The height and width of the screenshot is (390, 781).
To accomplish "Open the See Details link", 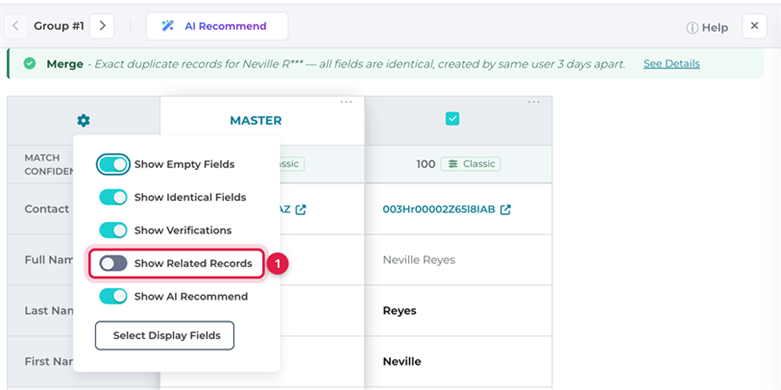I will [671, 64].
